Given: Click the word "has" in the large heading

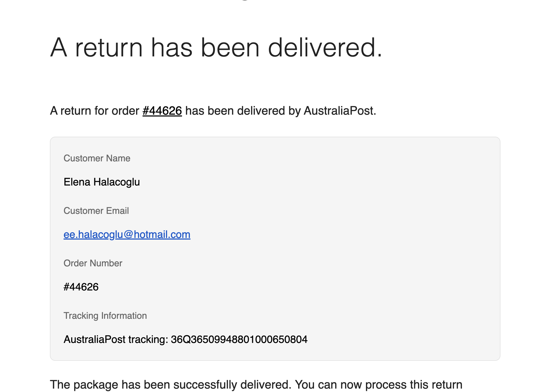Looking at the screenshot, I should coord(172,47).
